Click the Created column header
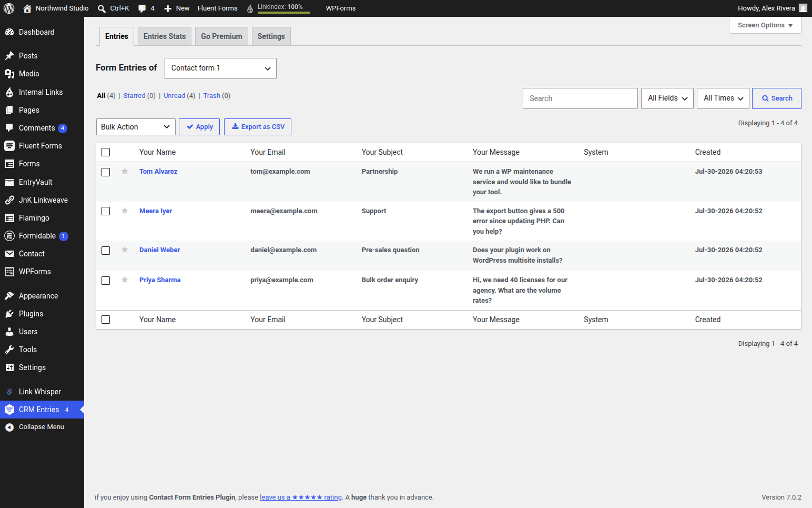 coord(708,152)
